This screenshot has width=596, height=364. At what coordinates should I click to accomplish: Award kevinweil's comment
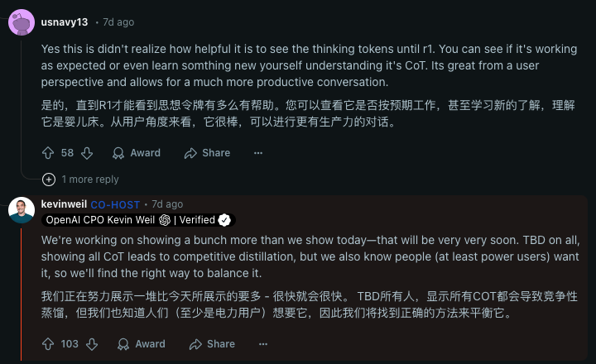(142, 344)
